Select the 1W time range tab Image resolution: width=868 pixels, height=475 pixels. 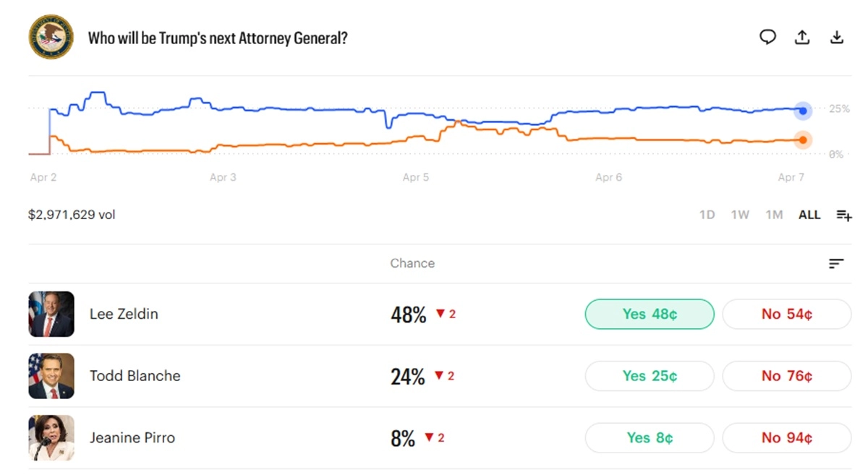click(x=740, y=215)
